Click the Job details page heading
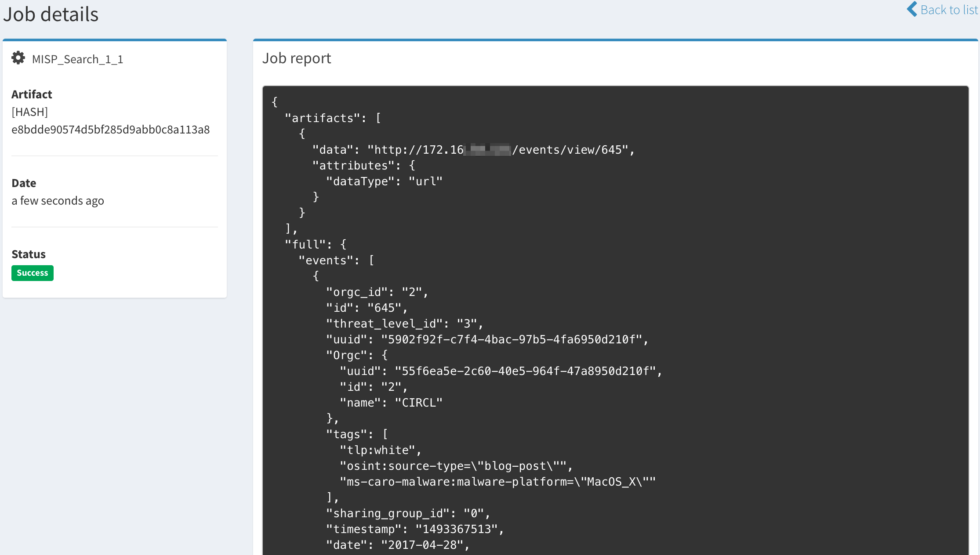Image resolution: width=980 pixels, height=555 pixels. point(51,14)
